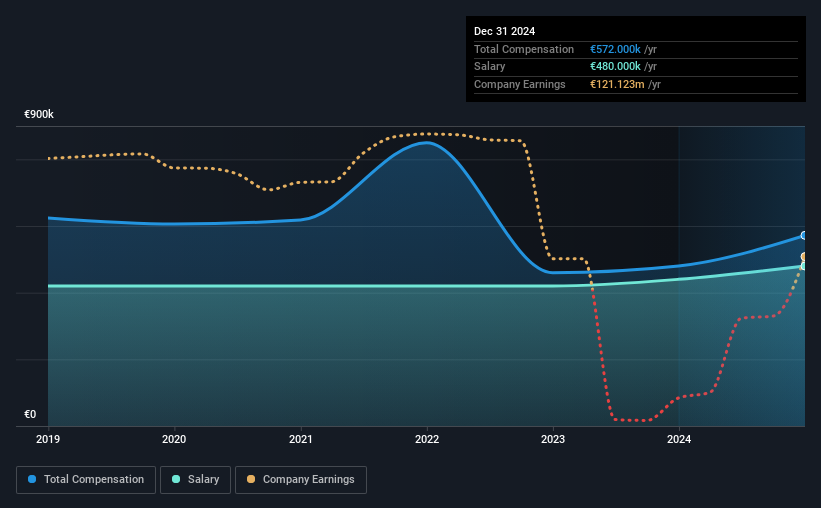Click the blue Total Compensation legend dot
This screenshot has height=508, width=821.
[x=32, y=479]
